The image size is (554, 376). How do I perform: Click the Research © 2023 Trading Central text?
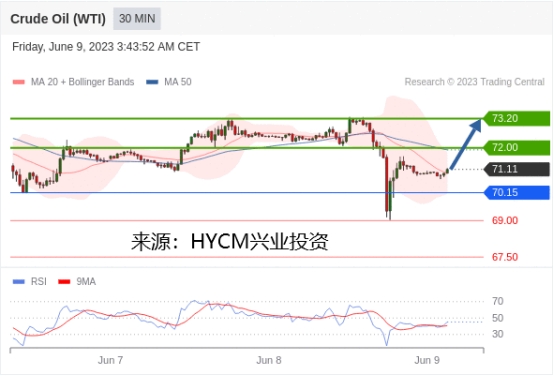pyautogui.click(x=475, y=82)
